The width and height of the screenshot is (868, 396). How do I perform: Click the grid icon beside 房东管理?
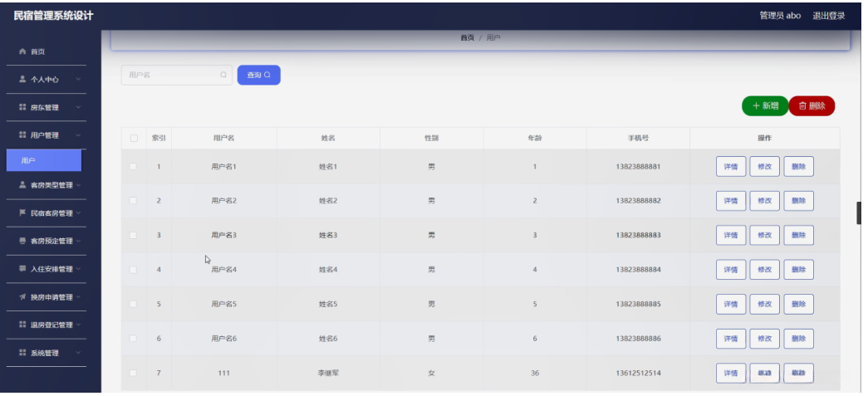[x=22, y=107]
